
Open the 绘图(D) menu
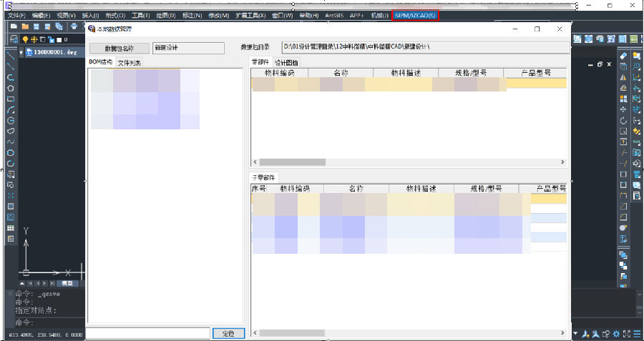tap(165, 16)
